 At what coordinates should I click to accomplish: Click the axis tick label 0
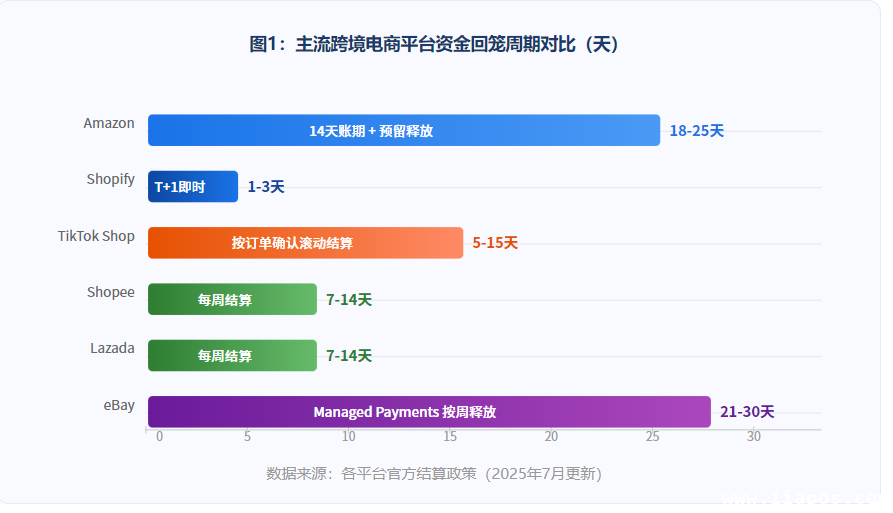tap(159, 437)
